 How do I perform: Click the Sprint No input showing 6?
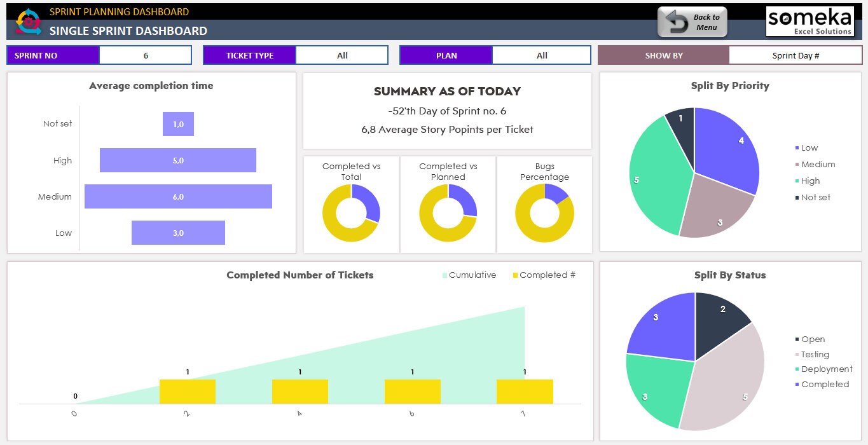click(145, 55)
